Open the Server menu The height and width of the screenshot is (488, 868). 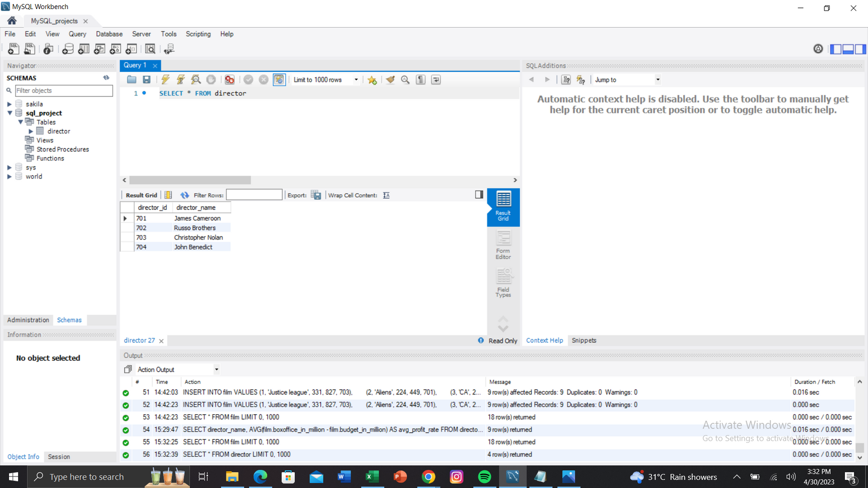[141, 34]
